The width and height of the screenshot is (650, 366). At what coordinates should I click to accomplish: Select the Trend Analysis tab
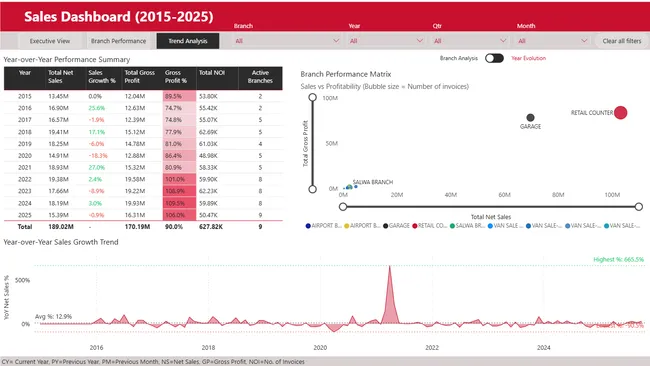tap(188, 41)
